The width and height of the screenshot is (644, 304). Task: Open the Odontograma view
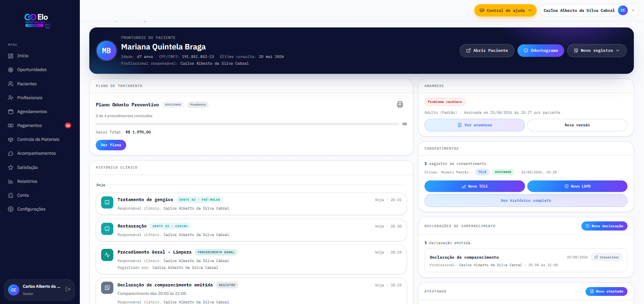540,50
